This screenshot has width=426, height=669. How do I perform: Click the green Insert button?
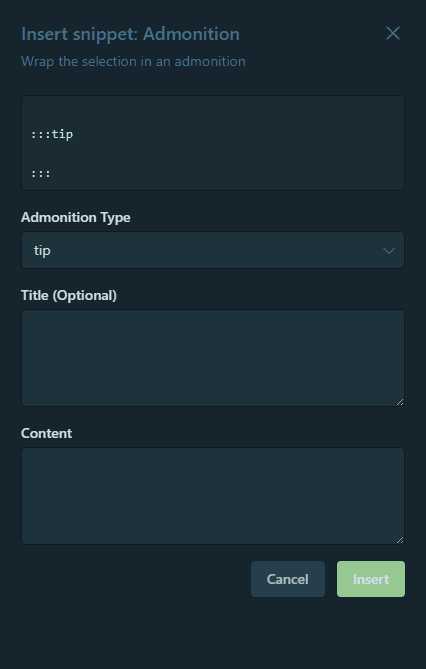(371, 579)
